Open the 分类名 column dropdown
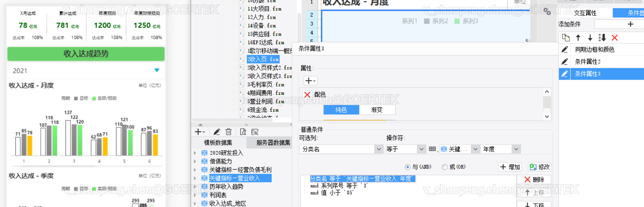The height and width of the screenshot is (207, 644). pos(379,149)
